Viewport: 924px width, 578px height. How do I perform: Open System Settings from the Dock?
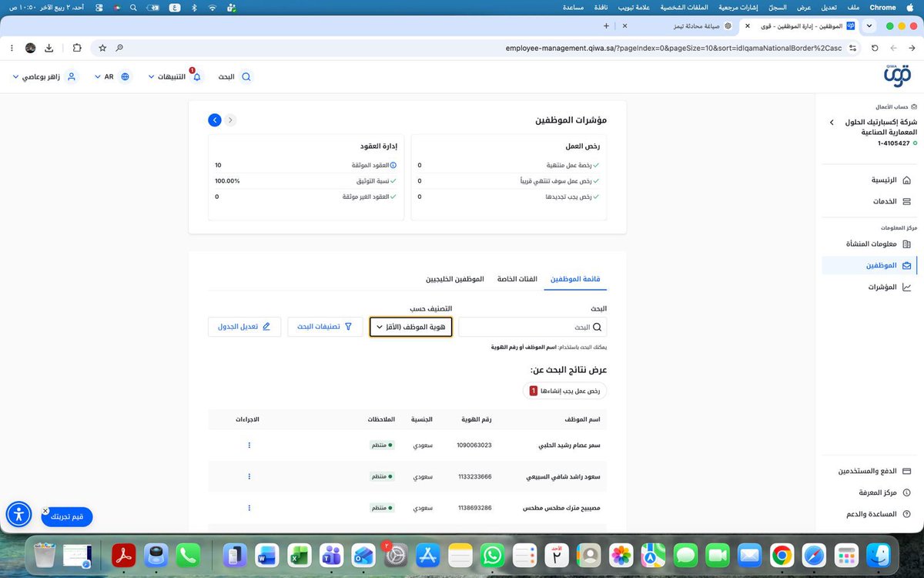(x=395, y=555)
